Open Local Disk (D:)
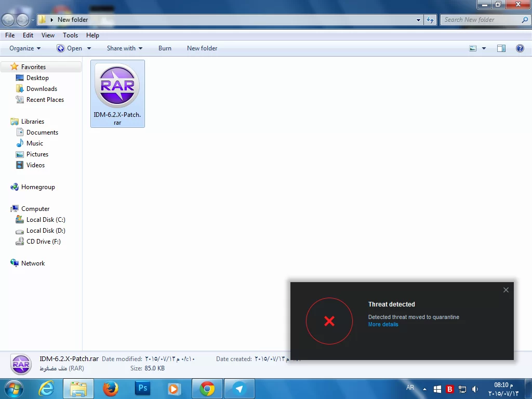This screenshot has height=399, width=532. click(x=46, y=230)
